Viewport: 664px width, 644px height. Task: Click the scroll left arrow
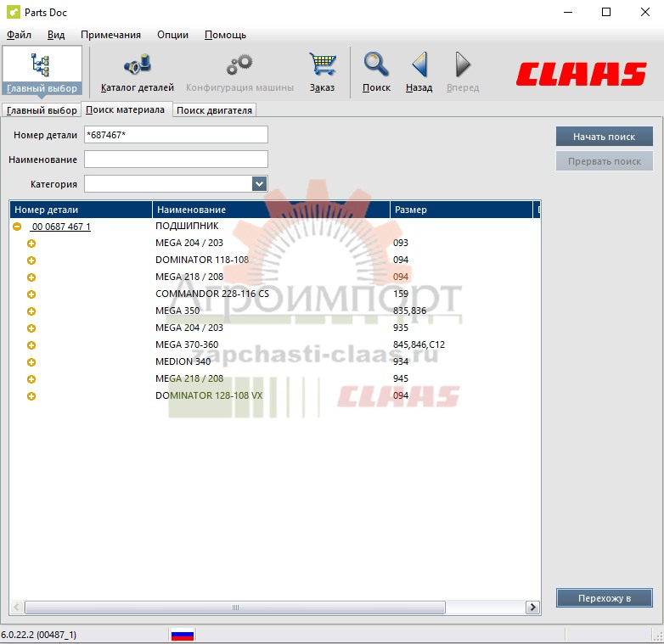(16, 608)
